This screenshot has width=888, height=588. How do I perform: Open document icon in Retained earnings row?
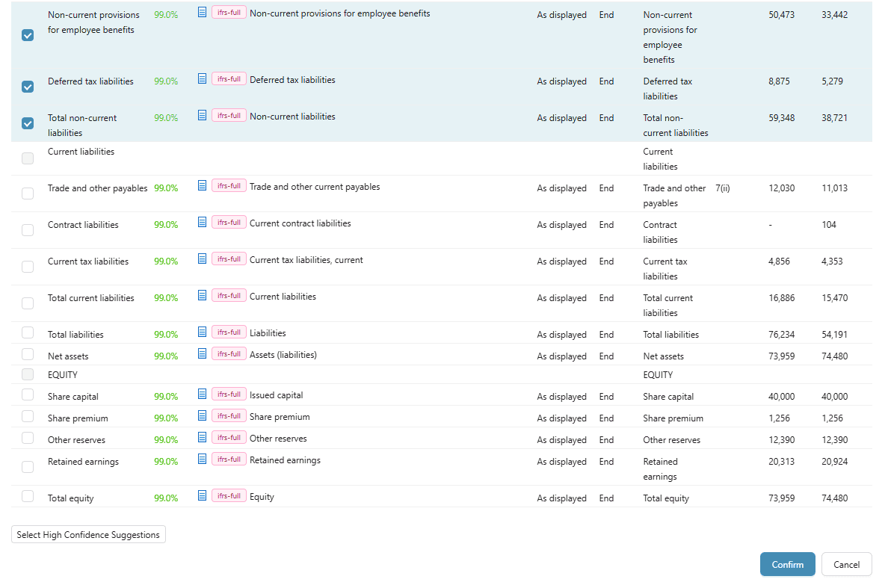click(x=202, y=459)
